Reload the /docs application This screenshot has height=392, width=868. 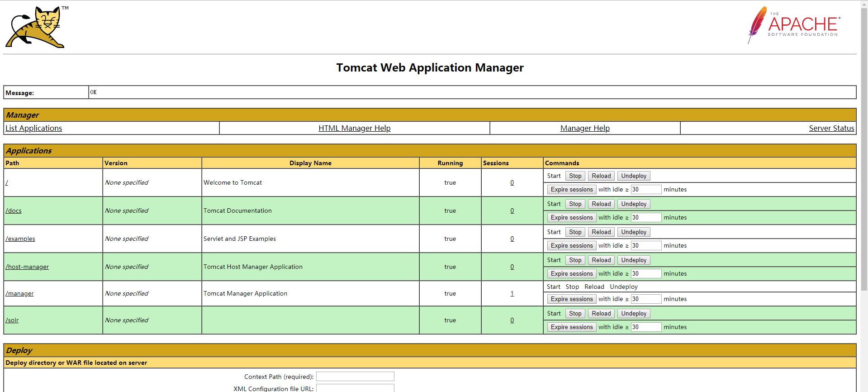tap(601, 204)
